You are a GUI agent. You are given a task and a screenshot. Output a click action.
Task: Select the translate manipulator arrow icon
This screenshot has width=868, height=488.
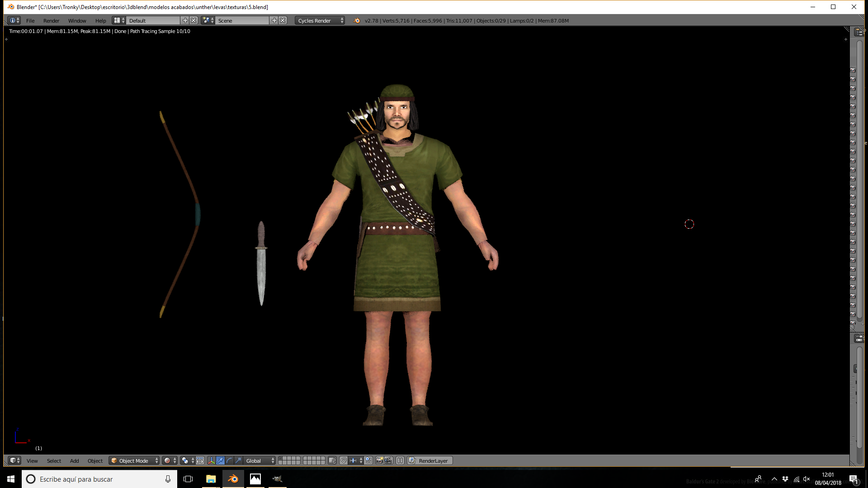tap(220, 460)
